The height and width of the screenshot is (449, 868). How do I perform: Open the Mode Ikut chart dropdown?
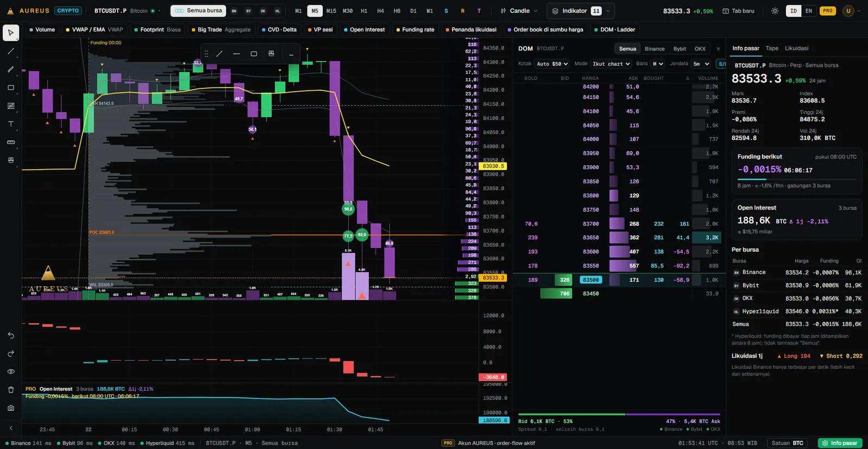coord(611,64)
